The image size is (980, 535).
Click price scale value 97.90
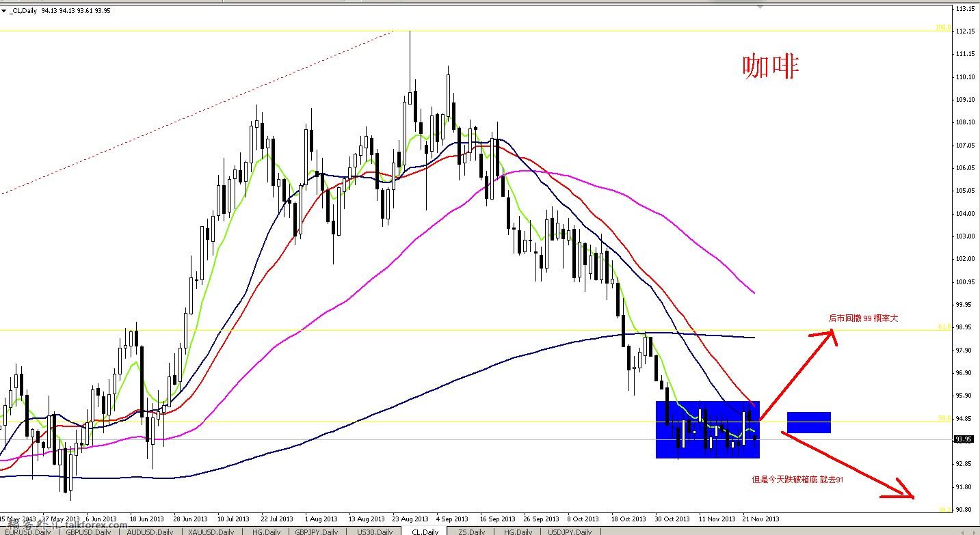point(965,350)
